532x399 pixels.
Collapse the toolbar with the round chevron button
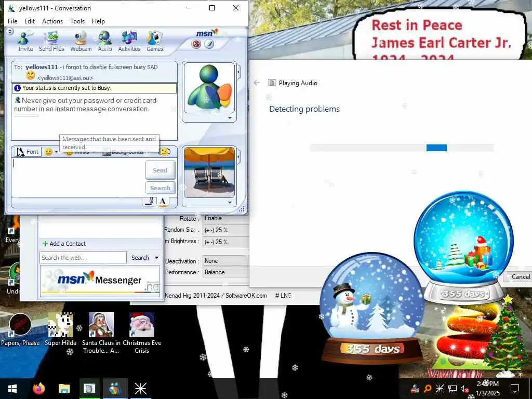coord(10,32)
